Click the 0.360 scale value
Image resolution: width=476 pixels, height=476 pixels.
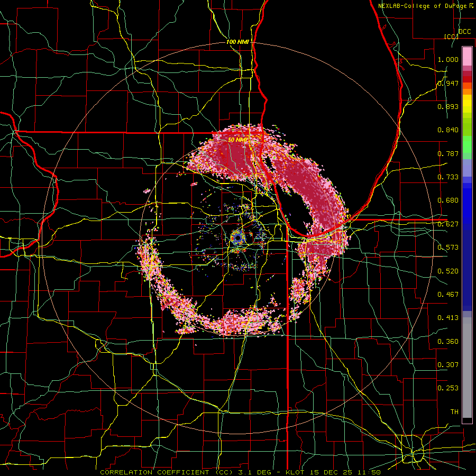(x=448, y=342)
